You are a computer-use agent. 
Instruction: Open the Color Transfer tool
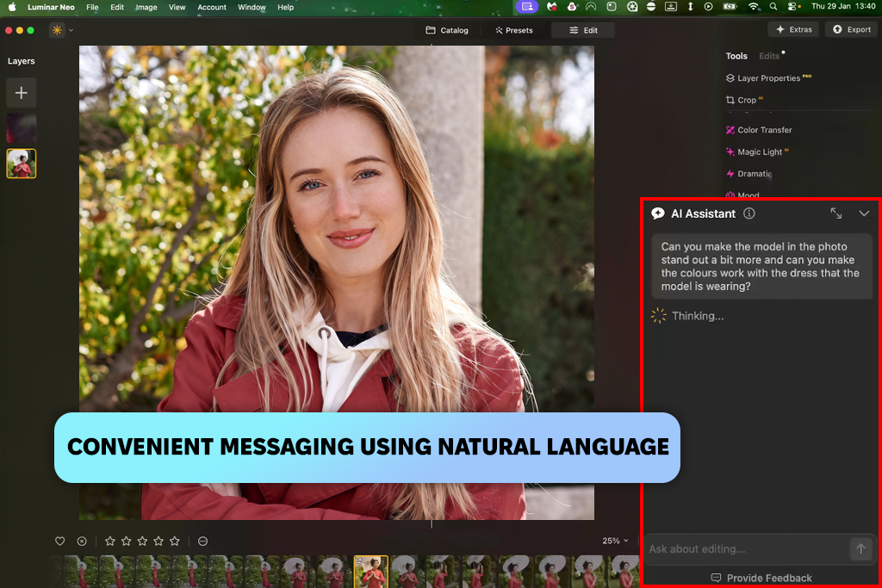point(759,130)
